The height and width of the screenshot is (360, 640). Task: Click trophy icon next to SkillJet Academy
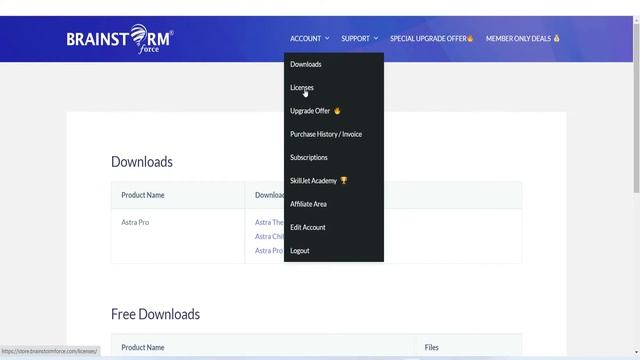pyautogui.click(x=344, y=180)
